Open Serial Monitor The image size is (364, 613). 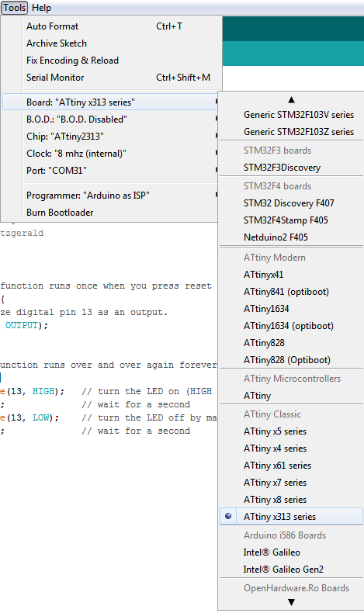(x=112, y=78)
